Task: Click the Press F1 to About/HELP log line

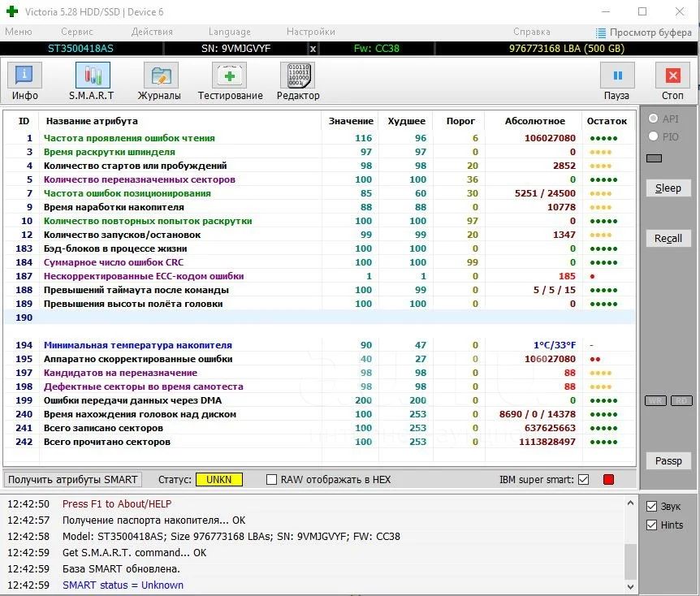Action: click(117, 503)
